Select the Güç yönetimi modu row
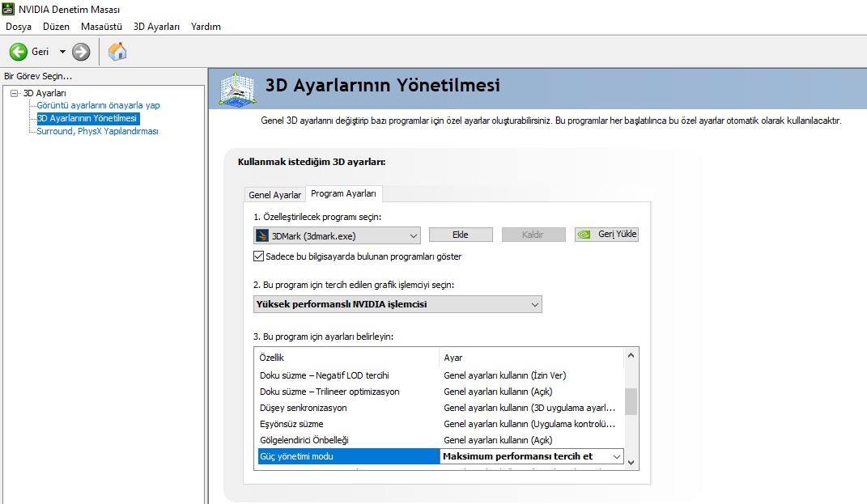This screenshot has height=504, width=867. point(349,456)
